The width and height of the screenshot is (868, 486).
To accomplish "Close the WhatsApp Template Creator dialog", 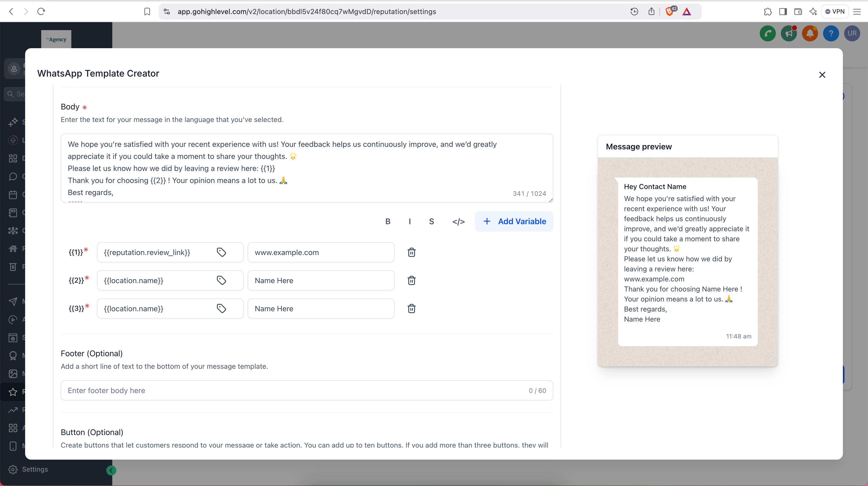I will click(822, 75).
